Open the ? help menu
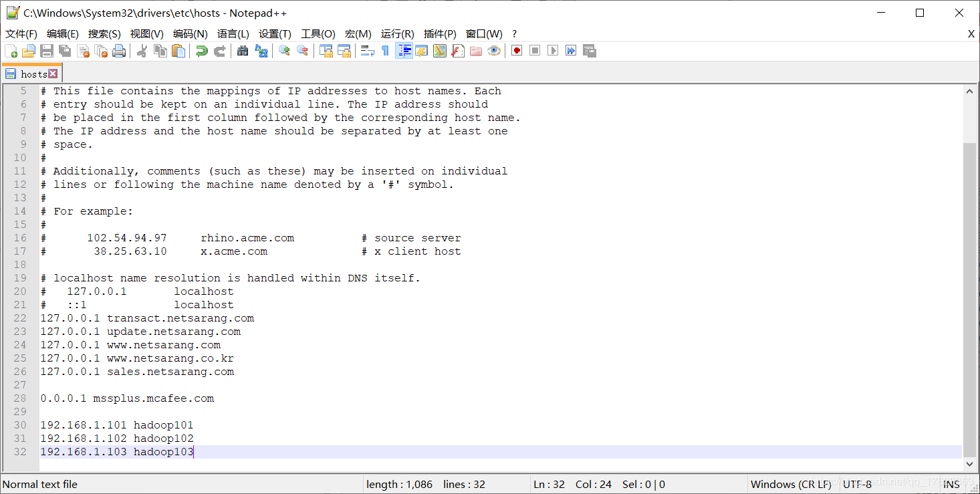The height and width of the screenshot is (494, 980). (x=514, y=34)
